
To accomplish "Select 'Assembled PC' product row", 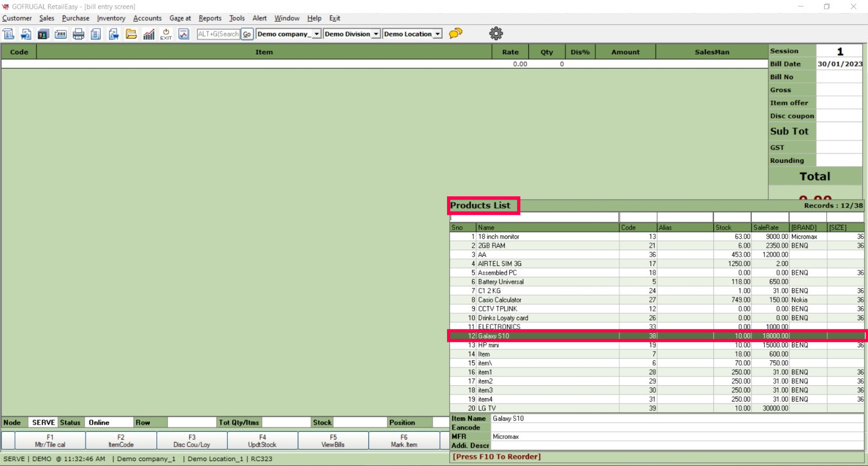I will click(x=657, y=273).
